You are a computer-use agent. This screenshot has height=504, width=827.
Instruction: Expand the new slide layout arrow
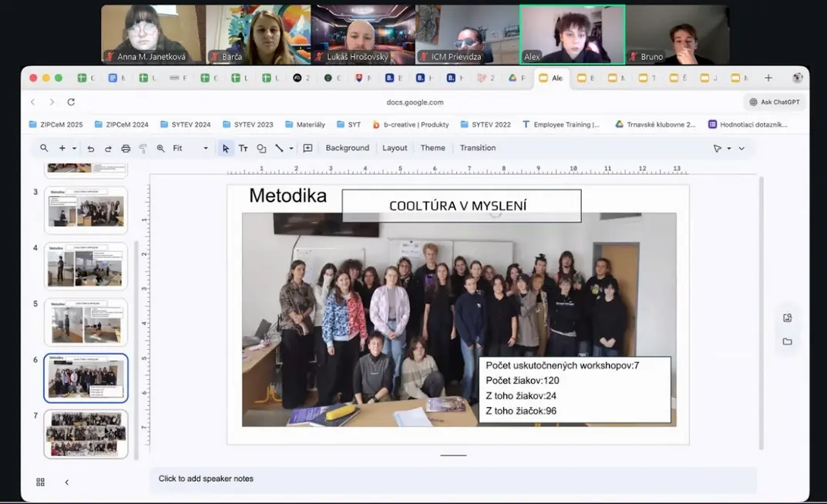(x=74, y=148)
